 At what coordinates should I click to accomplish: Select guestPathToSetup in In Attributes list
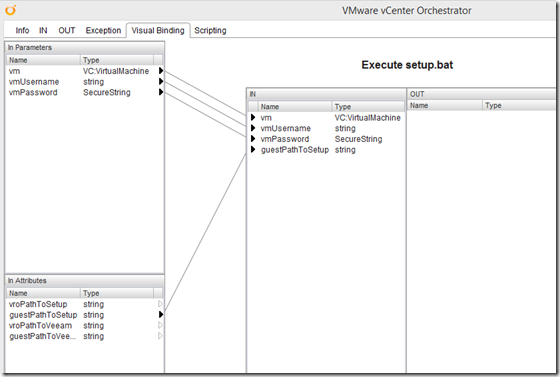click(x=85, y=315)
